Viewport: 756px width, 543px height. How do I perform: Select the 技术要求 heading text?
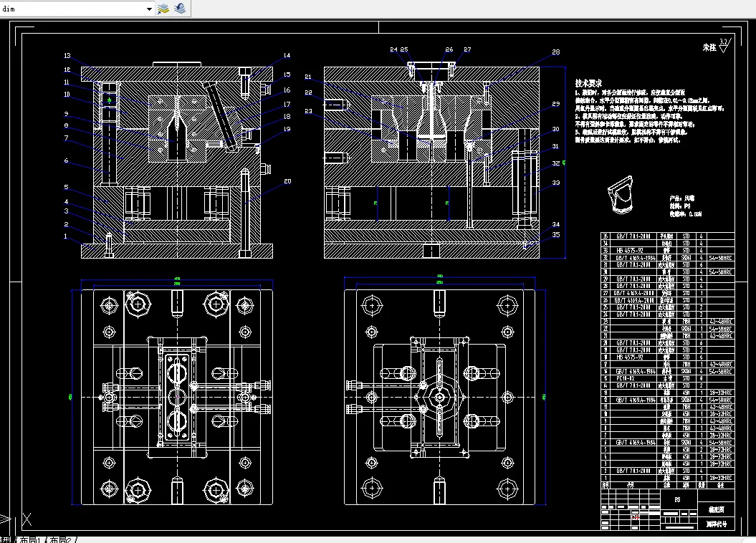point(588,83)
